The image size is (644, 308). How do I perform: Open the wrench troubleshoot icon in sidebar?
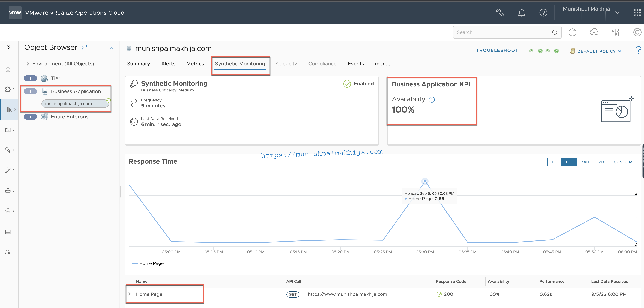coord(8,150)
